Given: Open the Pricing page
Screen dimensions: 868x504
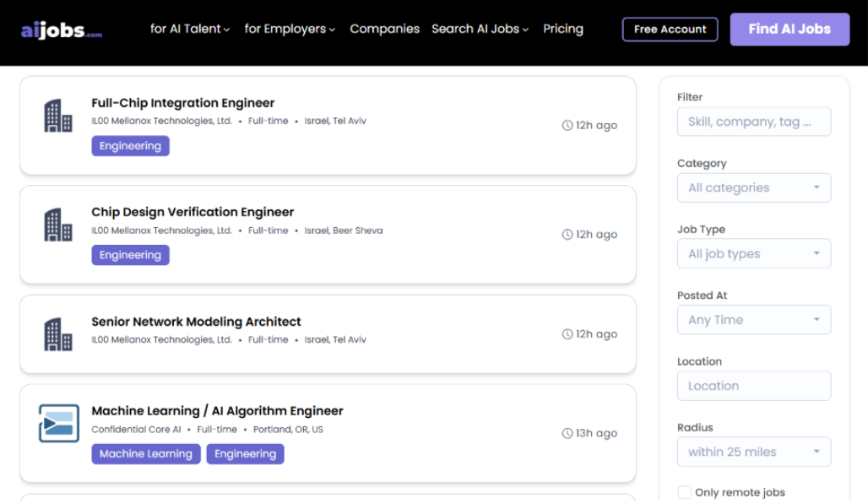Looking at the screenshot, I should click(563, 29).
